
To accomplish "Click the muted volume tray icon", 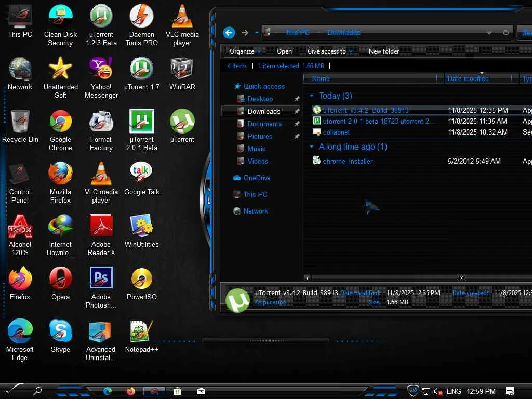I will coord(438,391).
